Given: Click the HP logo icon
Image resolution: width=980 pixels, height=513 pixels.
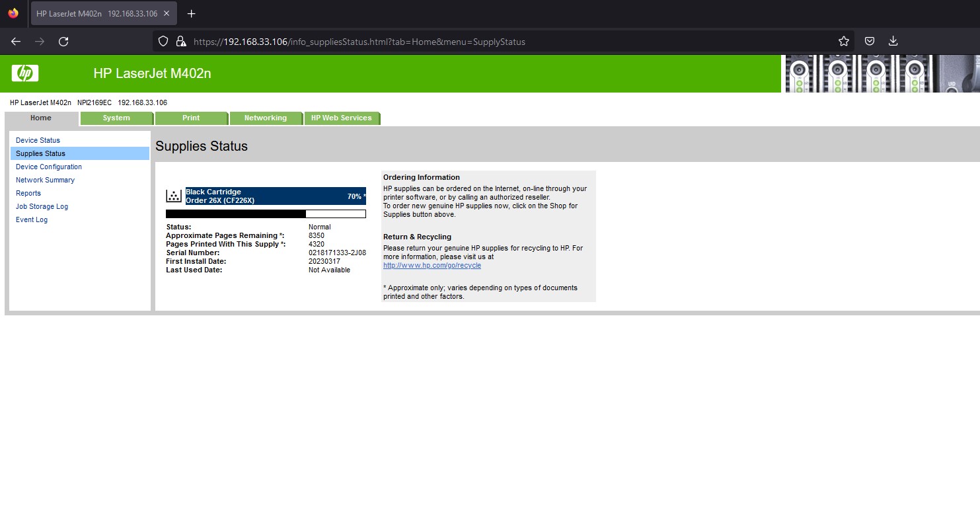Looking at the screenshot, I should (25, 73).
